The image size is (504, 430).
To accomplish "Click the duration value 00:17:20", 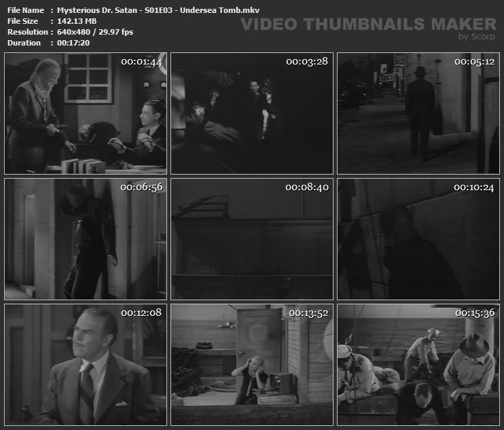I will coord(73,43).
